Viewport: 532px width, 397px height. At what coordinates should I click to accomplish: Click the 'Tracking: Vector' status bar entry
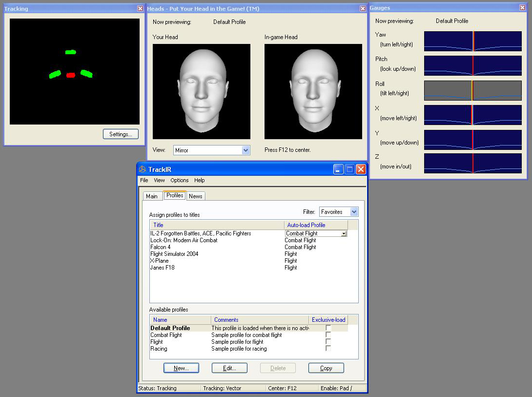point(222,388)
